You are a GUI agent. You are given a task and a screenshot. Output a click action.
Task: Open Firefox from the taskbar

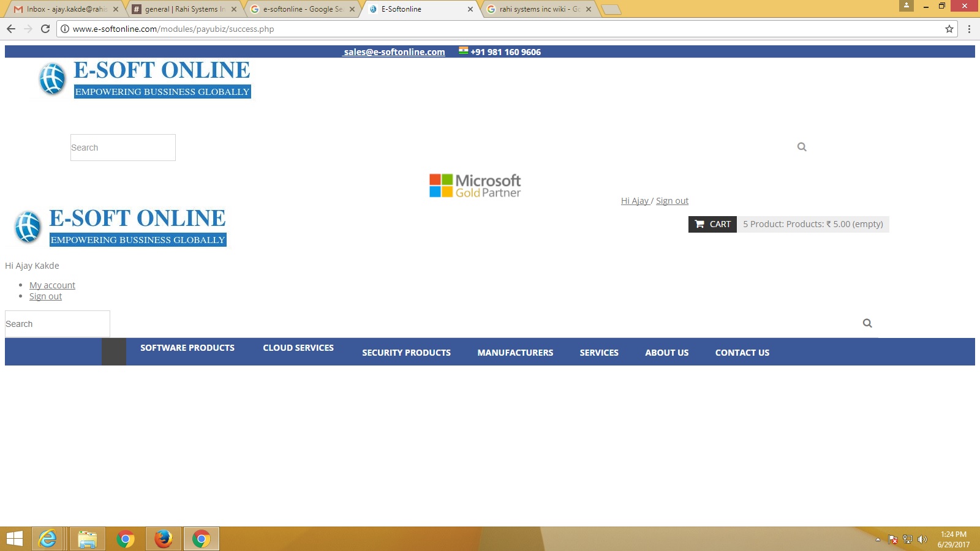coord(163,539)
